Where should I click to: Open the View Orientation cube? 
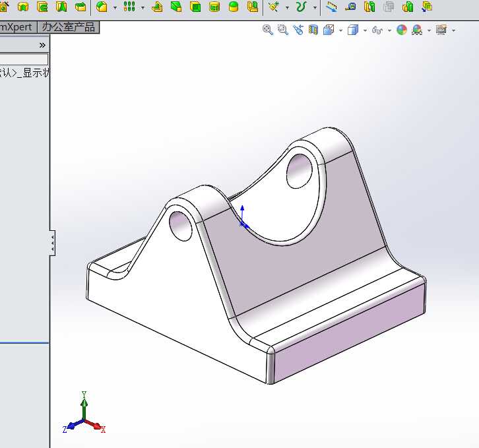(329, 30)
